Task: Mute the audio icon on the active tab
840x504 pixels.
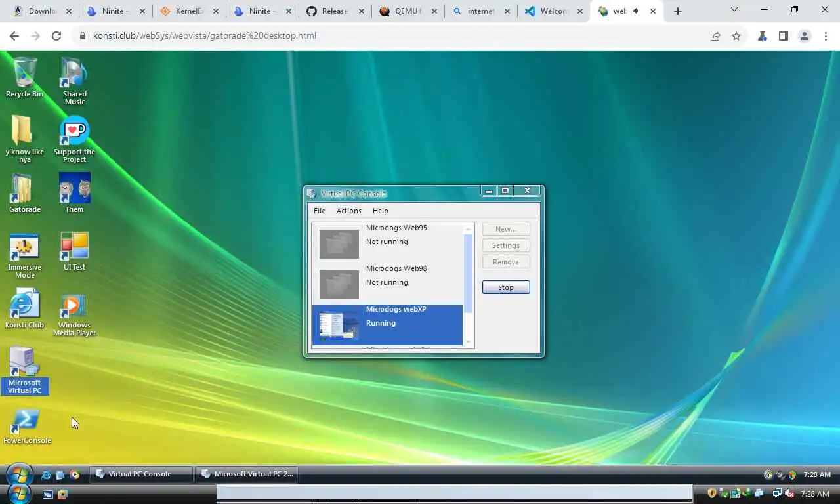Action: point(636,11)
